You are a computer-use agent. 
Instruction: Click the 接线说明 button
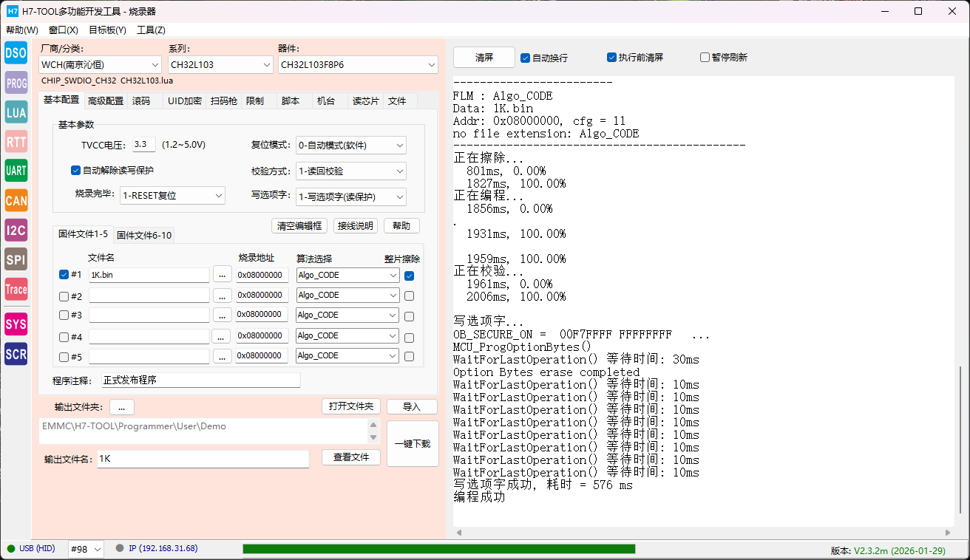356,226
